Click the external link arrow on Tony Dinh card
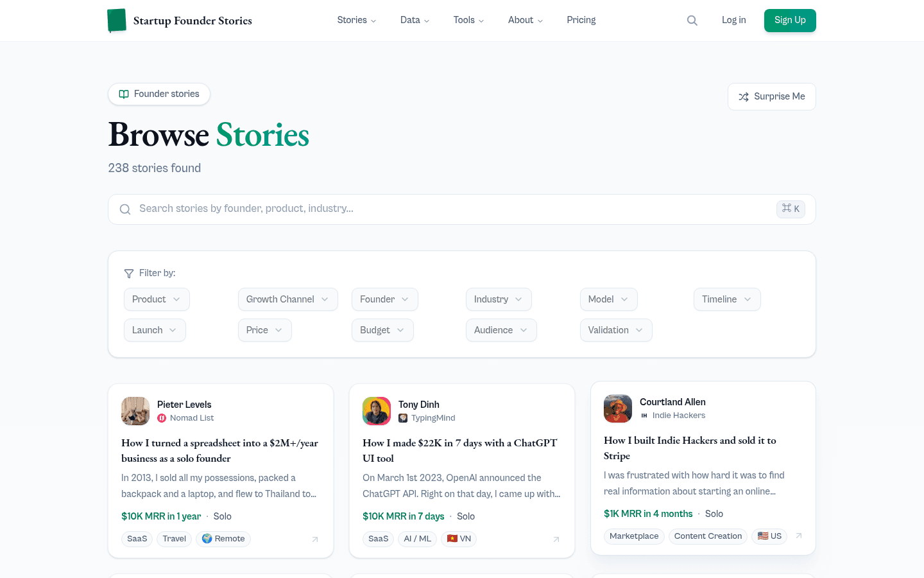This screenshot has height=578, width=924. 556,539
